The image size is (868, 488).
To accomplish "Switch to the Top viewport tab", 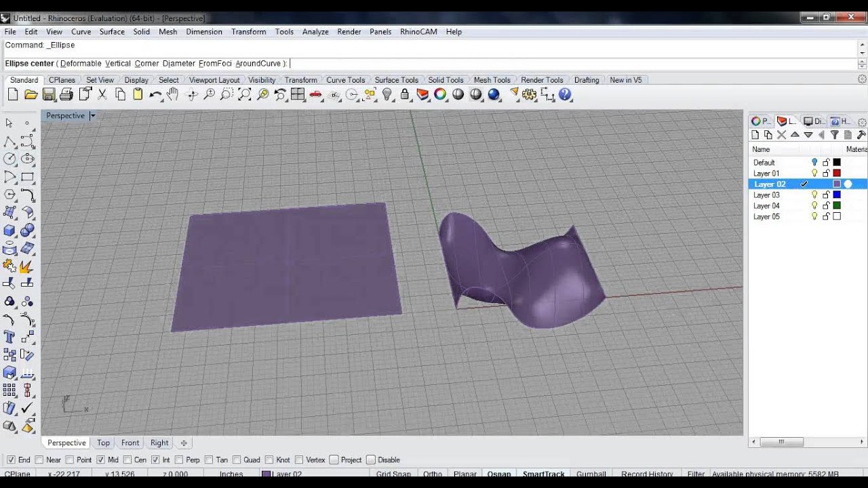I will [103, 443].
